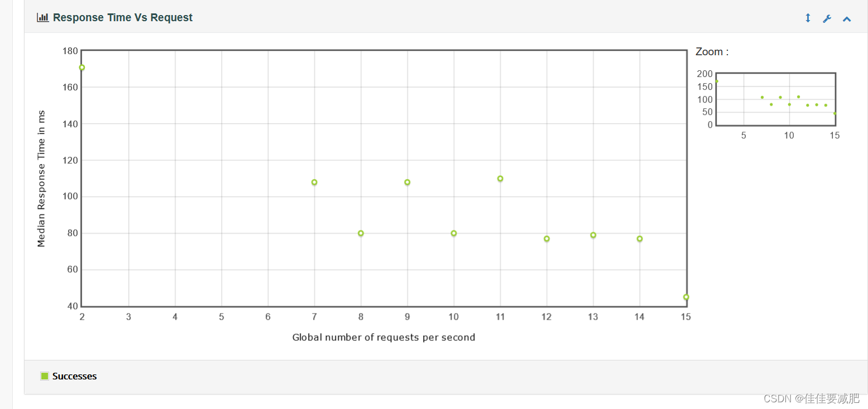Click the Zoom overview mini chart
Viewport: 868px width, 409px height.
click(775, 99)
